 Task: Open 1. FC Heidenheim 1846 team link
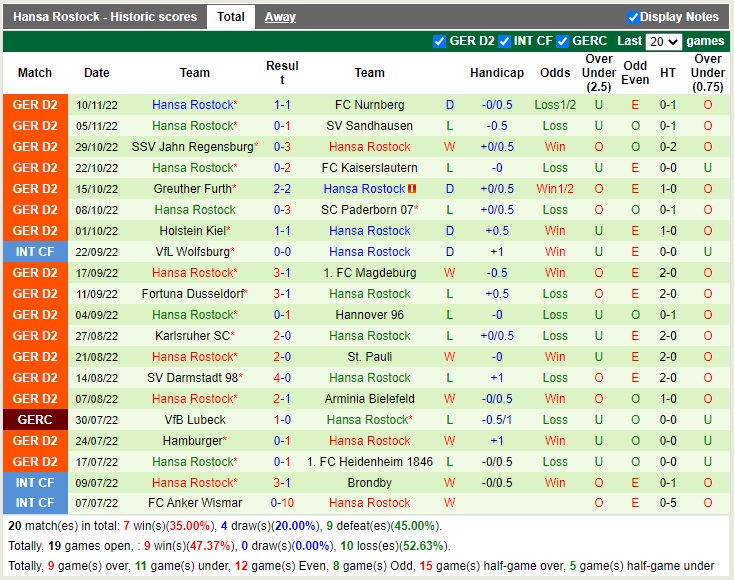(x=369, y=462)
